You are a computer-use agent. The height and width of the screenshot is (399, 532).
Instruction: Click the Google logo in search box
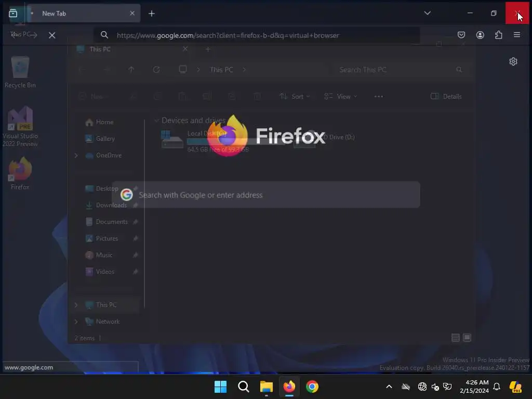[127, 195]
